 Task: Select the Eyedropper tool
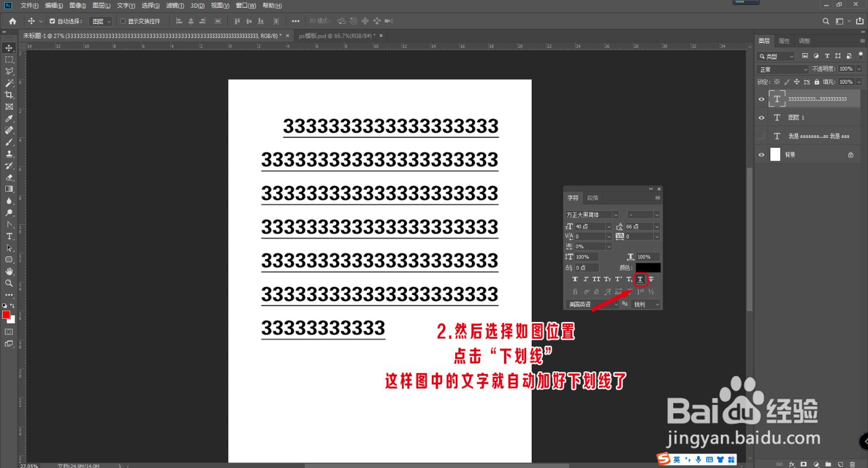[9, 118]
